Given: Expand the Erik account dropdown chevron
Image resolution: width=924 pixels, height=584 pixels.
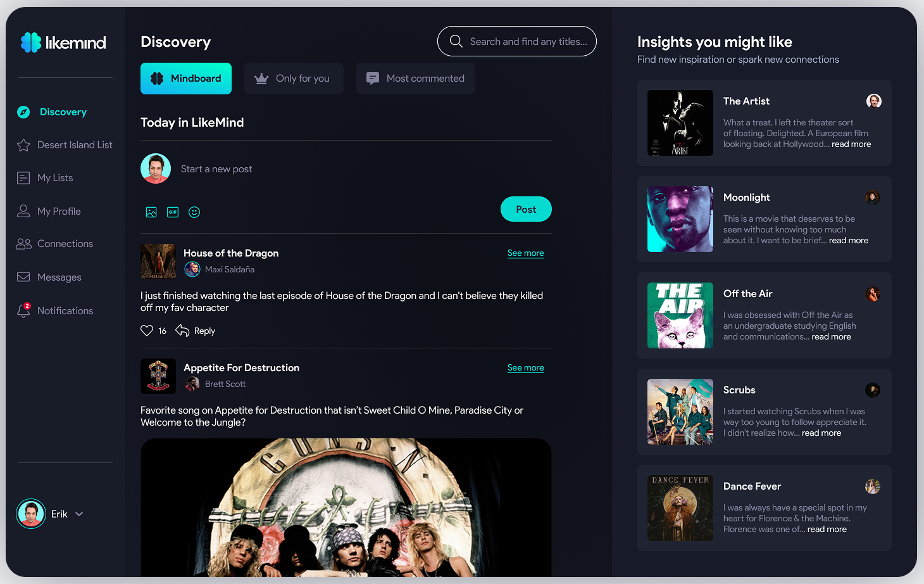Looking at the screenshot, I should (79, 514).
